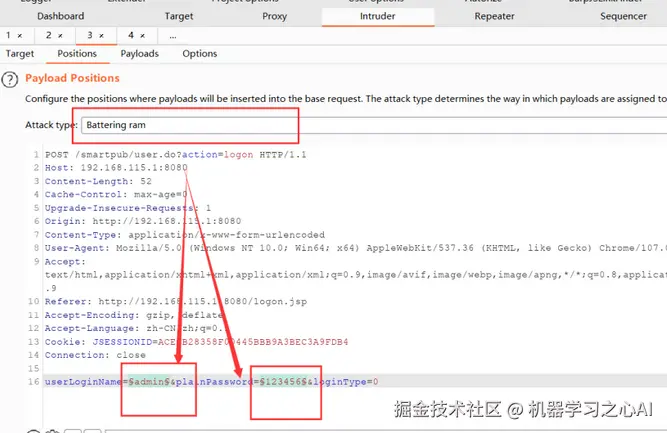Select Intruder attack tab 3
The width and height of the screenshot is (667, 433).
[90, 35]
